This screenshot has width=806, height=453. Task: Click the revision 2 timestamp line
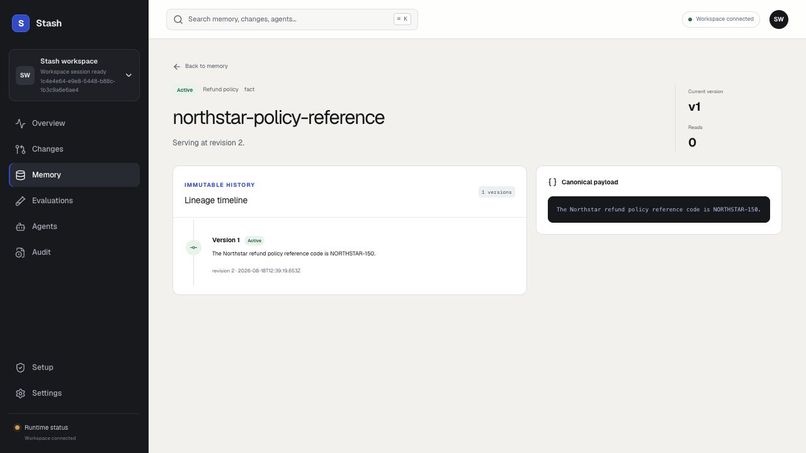coord(256,270)
